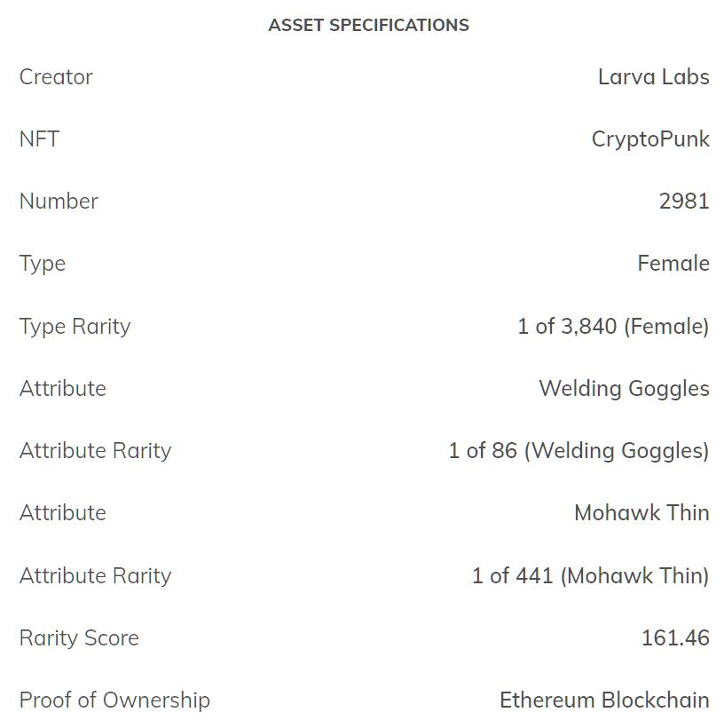Click the Type Rarity label
Image resolution: width=724 pixels, height=728 pixels.
pyautogui.click(x=75, y=327)
